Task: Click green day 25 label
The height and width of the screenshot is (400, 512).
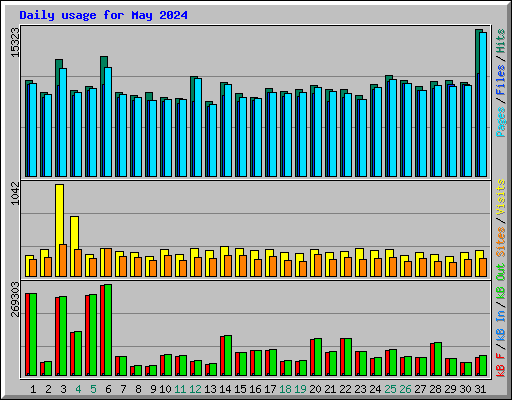Action: click(390, 389)
